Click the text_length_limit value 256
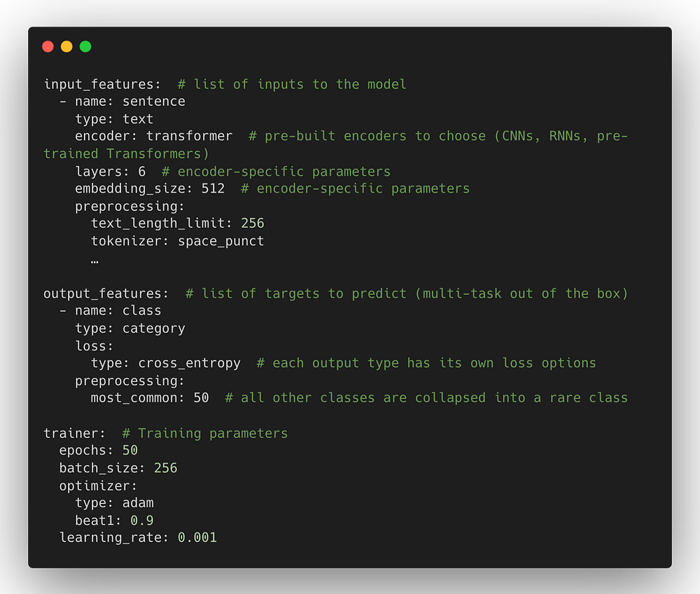 tap(252, 223)
